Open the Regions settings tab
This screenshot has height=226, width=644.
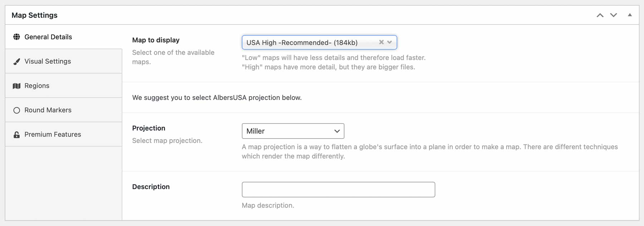[x=37, y=86]
